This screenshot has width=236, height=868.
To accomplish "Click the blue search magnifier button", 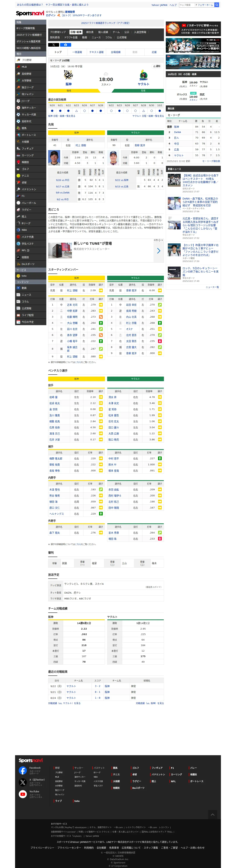I will [217, 5].
